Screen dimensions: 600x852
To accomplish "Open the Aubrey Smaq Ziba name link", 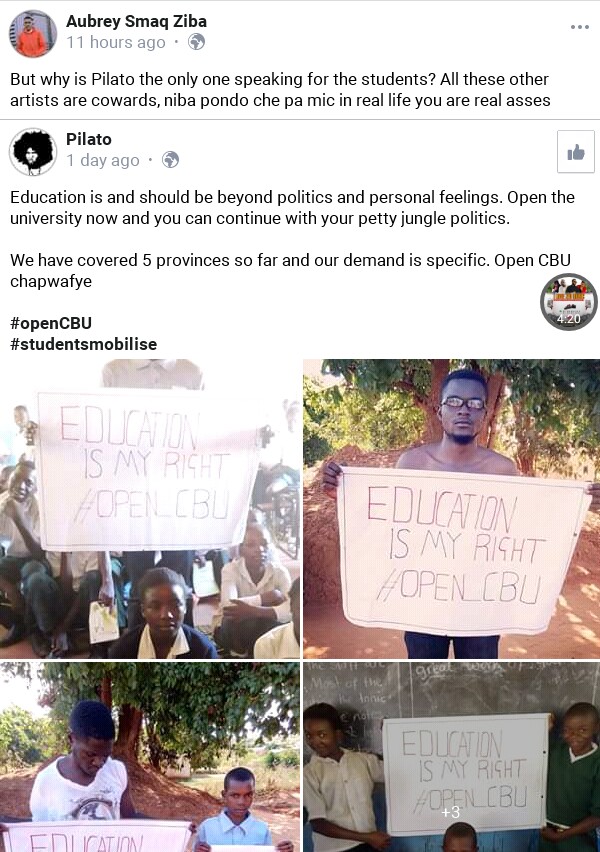I will click(136, 21).
